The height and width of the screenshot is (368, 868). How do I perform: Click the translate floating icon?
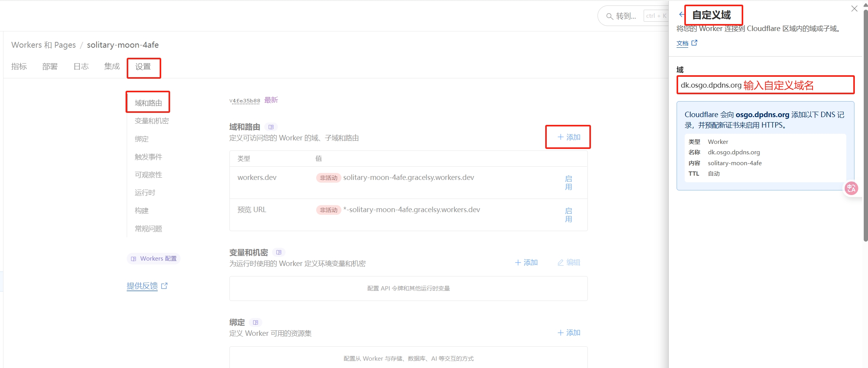(851, 188)
